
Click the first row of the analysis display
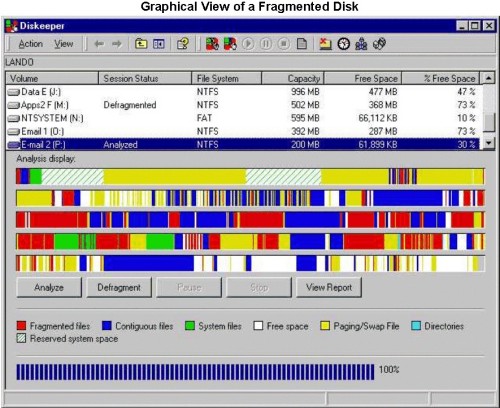click(x=250, y=176)
